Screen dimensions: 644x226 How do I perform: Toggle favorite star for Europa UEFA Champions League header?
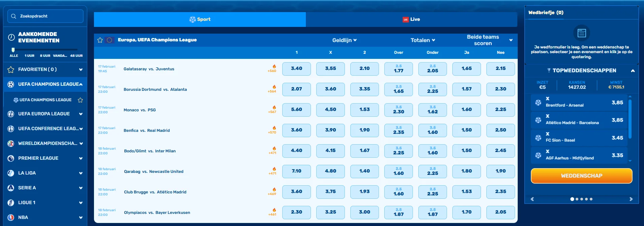pos(100,40)
